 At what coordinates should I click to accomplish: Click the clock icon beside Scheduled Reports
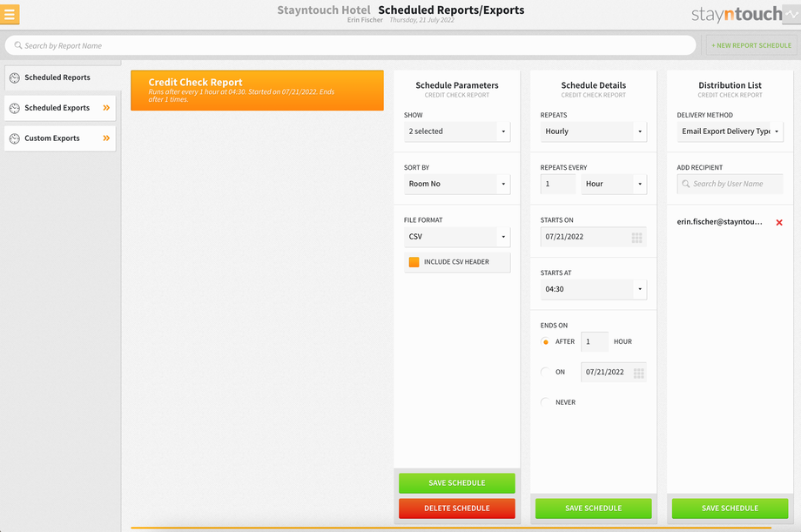point(15,77)
